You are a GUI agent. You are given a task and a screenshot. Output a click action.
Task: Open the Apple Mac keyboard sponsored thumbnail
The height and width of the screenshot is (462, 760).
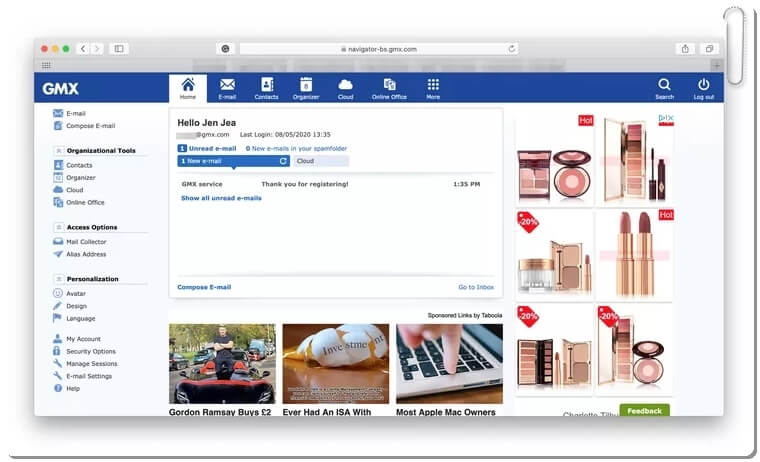click(x=449, y=364)
